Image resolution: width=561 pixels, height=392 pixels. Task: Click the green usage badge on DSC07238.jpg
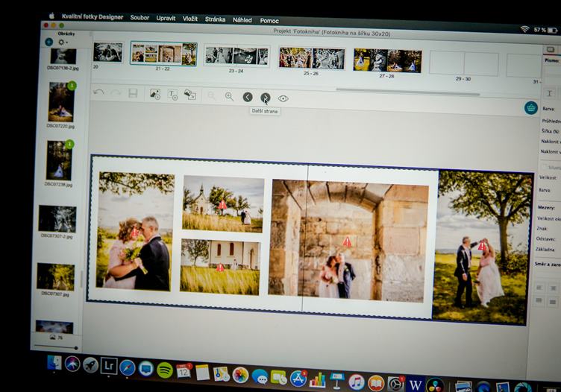click(69, 145)
